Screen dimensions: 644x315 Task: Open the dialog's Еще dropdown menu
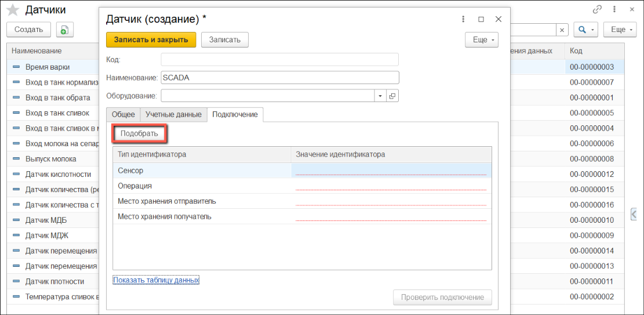click(x=482, y=39)
